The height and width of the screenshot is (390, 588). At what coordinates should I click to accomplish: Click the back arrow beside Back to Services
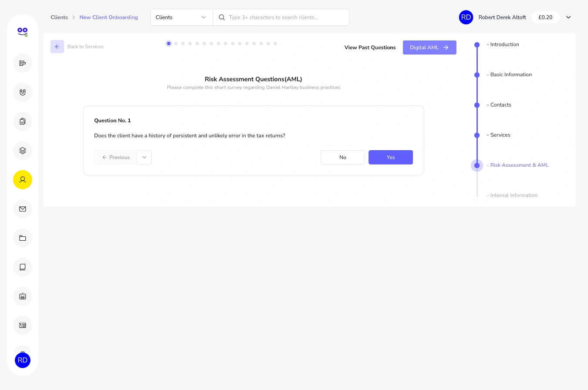57,47
